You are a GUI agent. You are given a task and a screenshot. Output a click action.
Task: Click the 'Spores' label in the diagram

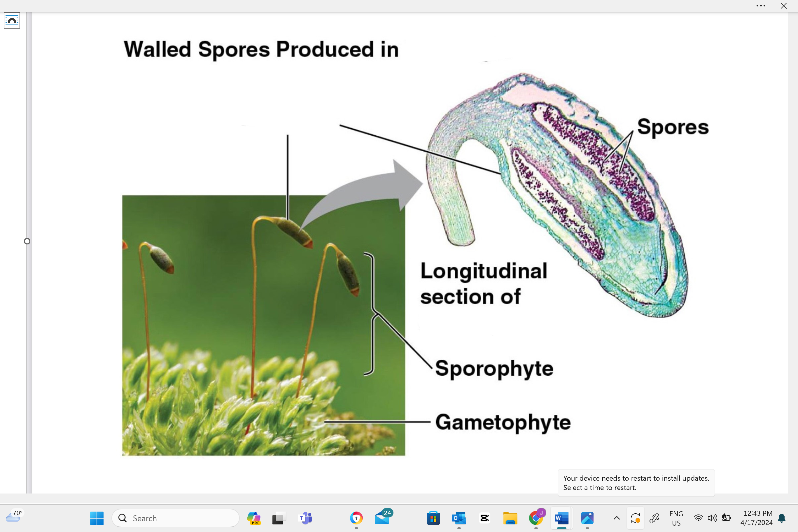673,127
